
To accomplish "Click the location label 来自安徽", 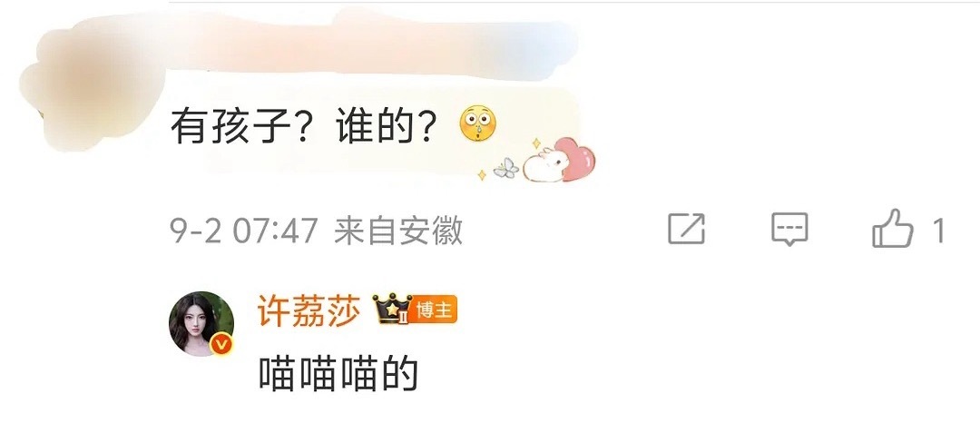I will [398, 231].
